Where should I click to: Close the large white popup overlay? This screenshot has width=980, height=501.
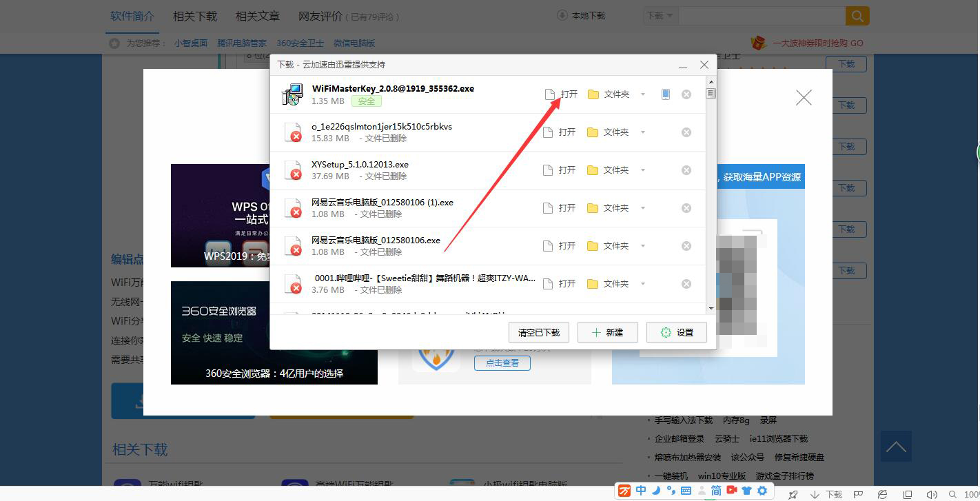(x=804, y=98)
